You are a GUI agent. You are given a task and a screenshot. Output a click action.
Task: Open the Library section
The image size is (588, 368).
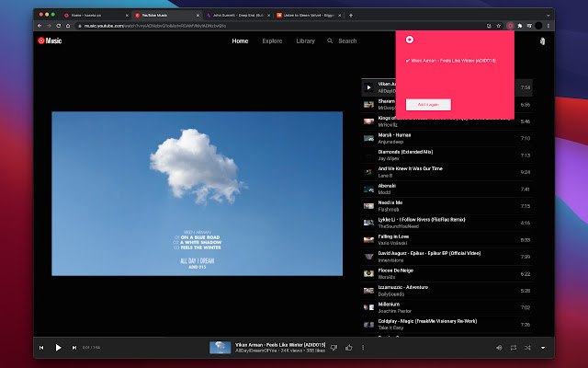point(306,40)
